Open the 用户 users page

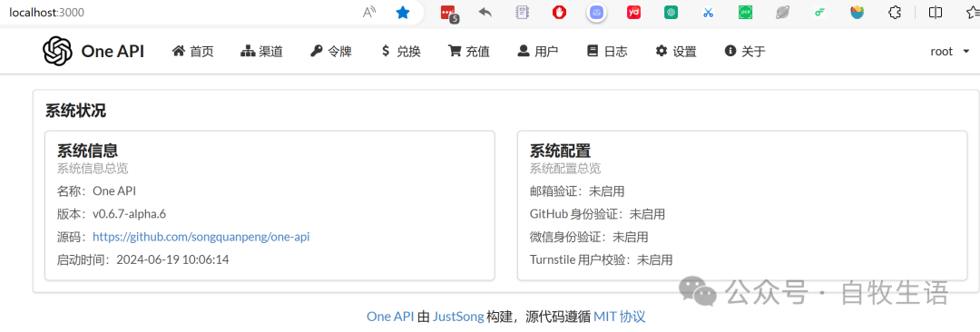[537, 52]
